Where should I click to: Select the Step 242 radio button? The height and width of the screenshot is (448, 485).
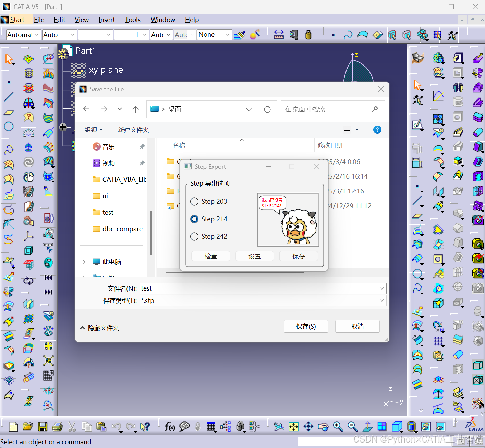(194, 236)
